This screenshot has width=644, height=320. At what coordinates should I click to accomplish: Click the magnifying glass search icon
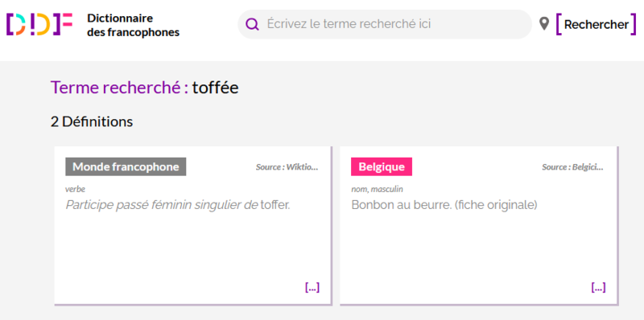[252, 24]
